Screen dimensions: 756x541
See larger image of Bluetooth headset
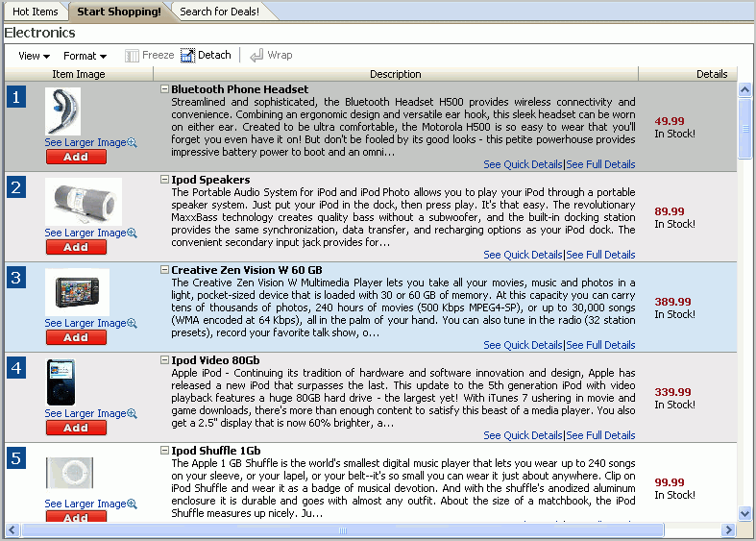pyautogui.click(x=85, y=143)
